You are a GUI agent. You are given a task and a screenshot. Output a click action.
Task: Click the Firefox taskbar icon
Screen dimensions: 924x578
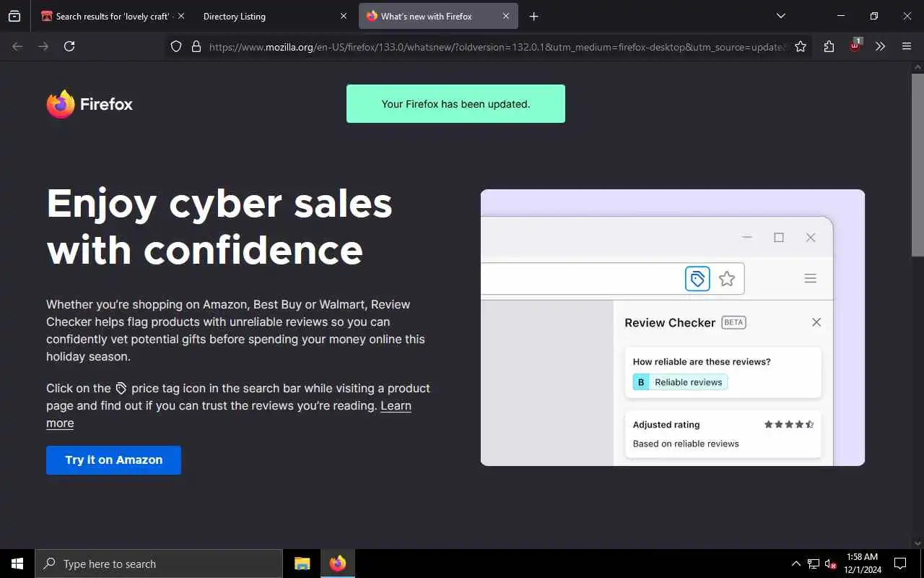pos(337,564)
